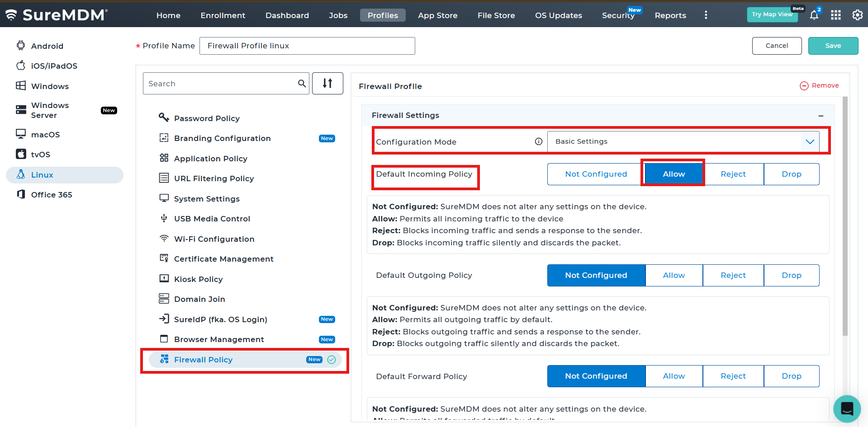The width and height of the screenshot is (868, 427).
Task: Click the System Settings monitor icon
Action: click(x=164, y=198)
